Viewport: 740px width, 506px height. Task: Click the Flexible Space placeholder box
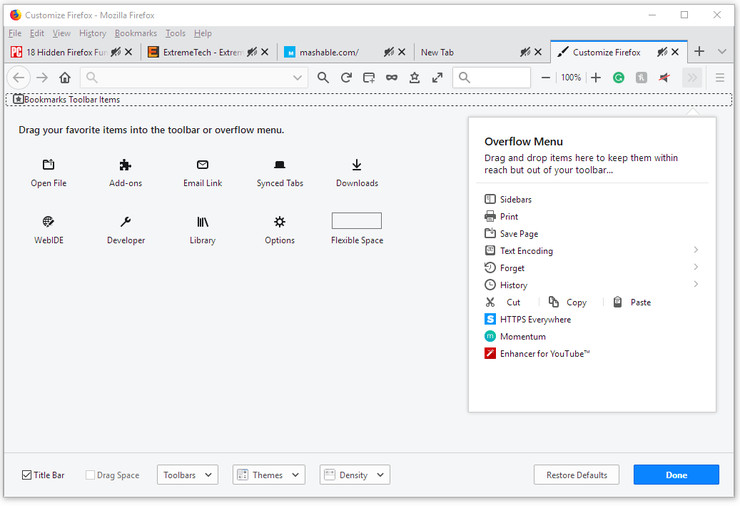click(357, 221)
